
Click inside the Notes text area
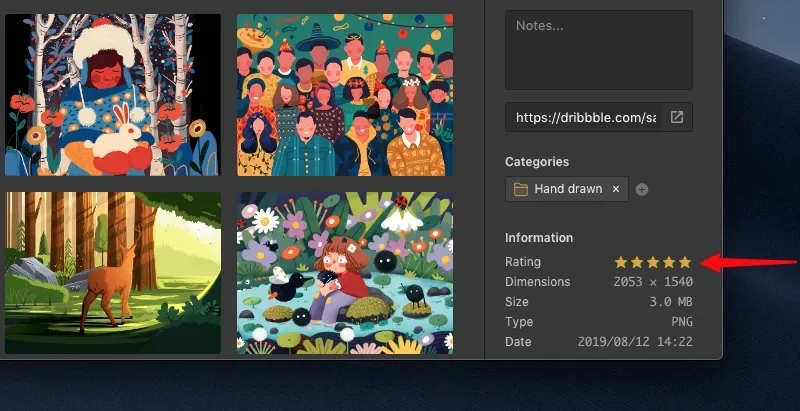pos(598,50)
